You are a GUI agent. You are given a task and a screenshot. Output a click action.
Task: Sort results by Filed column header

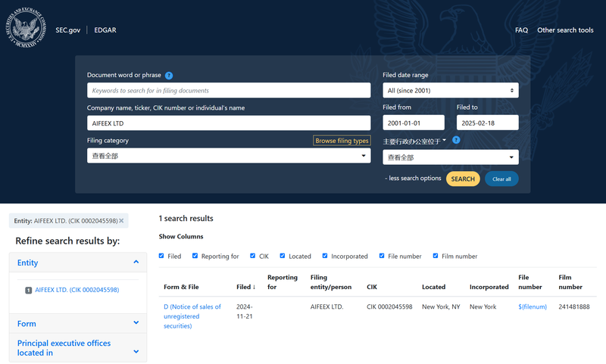[245, 287]
